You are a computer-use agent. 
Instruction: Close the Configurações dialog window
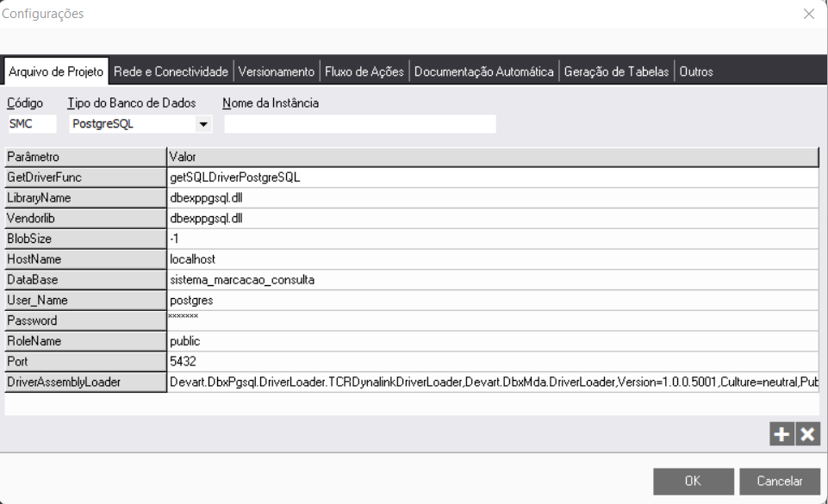tap(808, 14)
